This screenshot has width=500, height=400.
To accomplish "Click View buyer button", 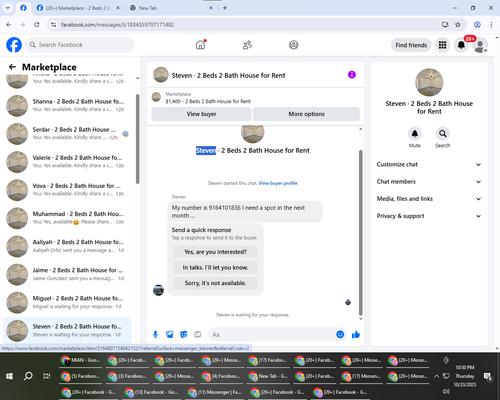I will click(201, 114).
